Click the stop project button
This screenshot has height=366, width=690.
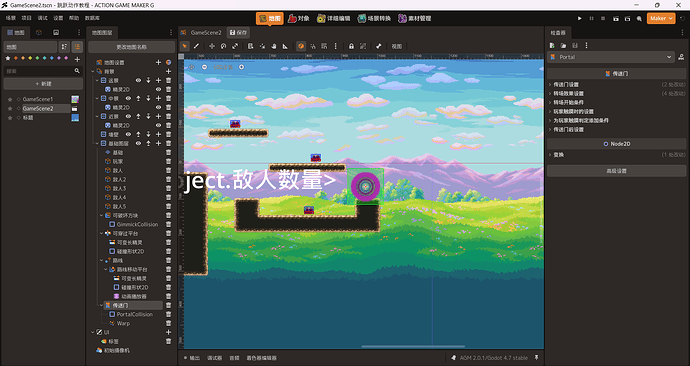click(x=603, y=18)
